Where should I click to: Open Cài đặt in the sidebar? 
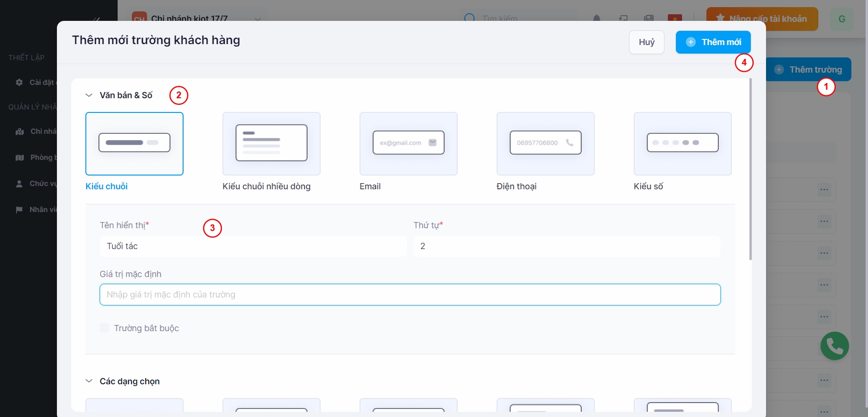36,83
